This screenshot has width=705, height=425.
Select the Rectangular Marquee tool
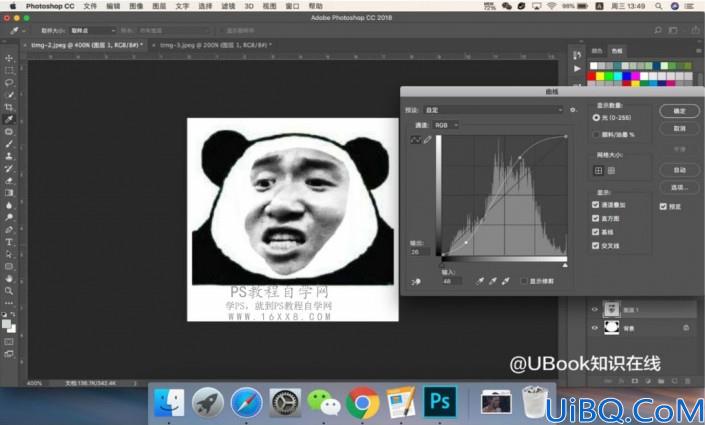tap(9, 71)
